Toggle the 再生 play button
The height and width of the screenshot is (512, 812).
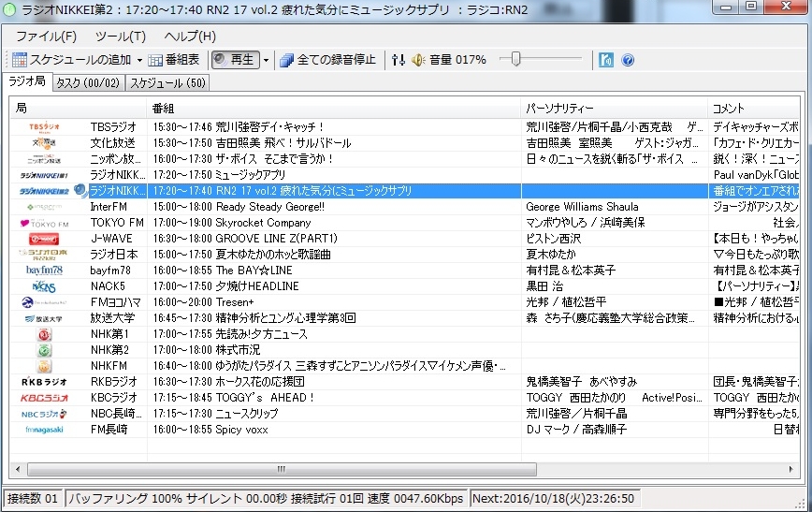pyautogui.click(x=235, y=60)
